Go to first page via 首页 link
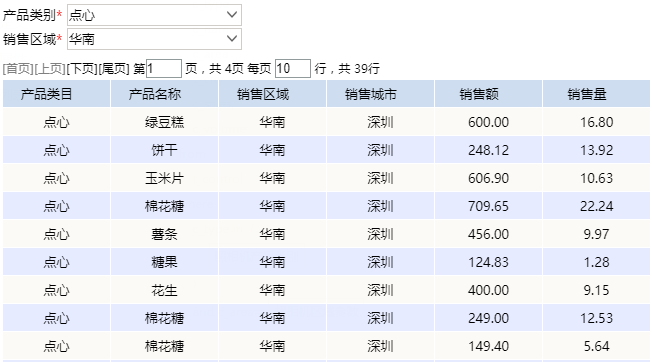The width and height of the screenshot is (652, 362). click(x=18, y=69)
